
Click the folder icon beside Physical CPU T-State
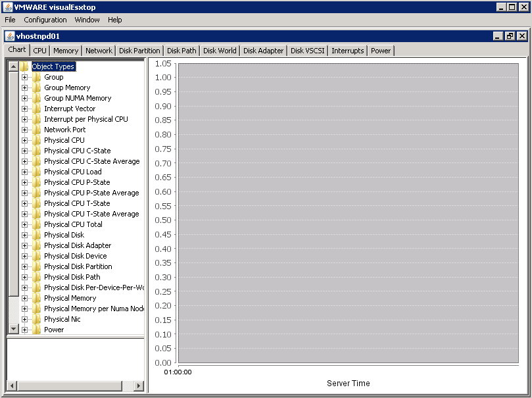pos(37,203)
